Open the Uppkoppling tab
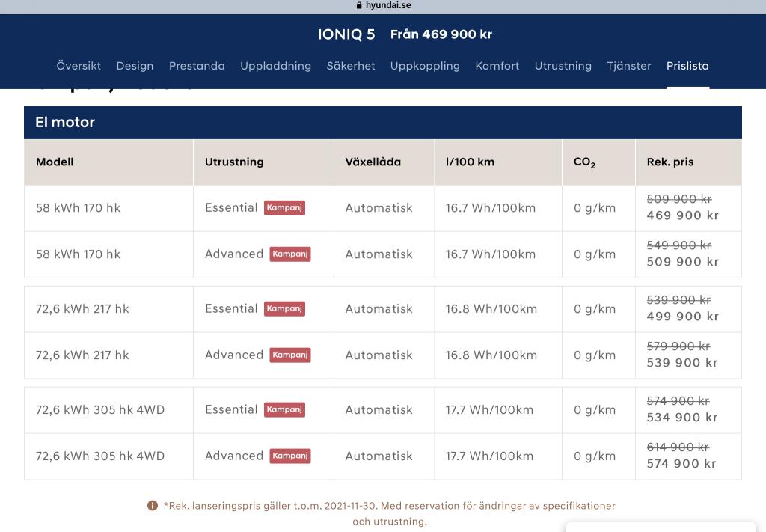This screenshot has width=766, height=532. [425, 66]
